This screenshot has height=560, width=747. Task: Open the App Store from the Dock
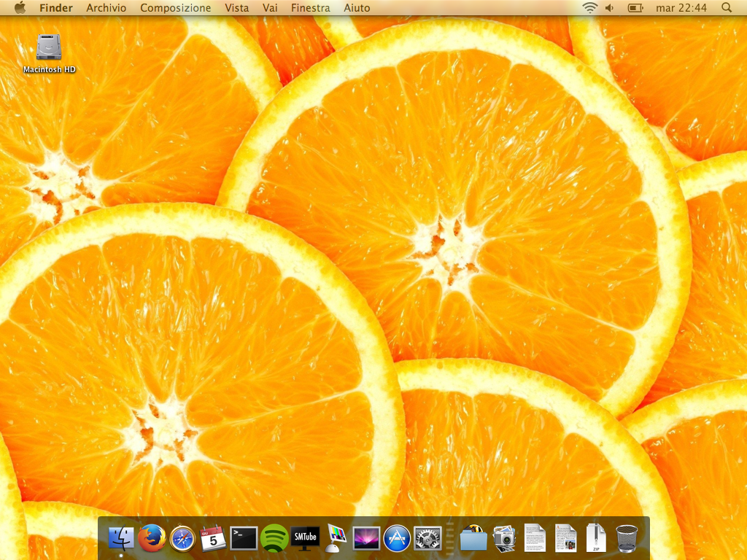coord(397,538)
